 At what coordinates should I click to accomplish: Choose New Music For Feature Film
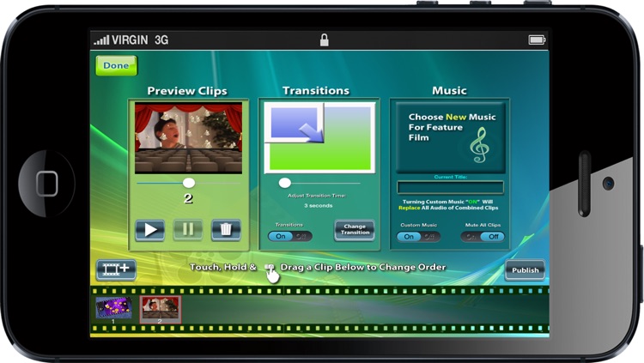pos(451,137)
